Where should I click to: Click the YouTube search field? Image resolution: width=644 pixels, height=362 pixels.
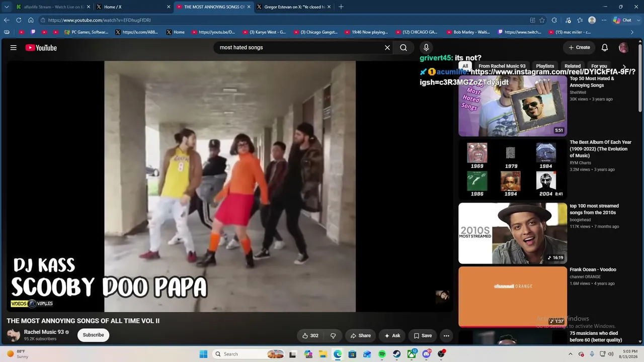300,48
